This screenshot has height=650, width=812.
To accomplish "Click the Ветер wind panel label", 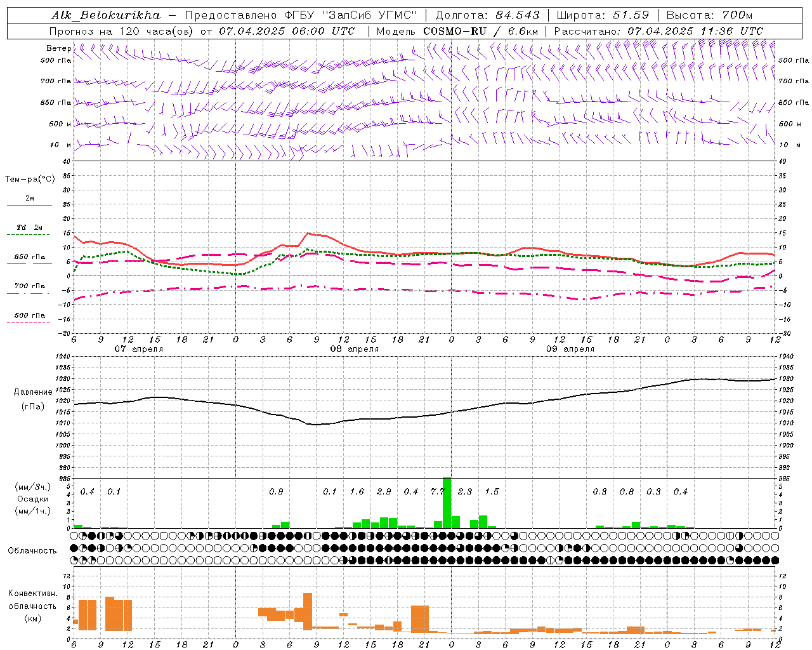I will point(58,48).
